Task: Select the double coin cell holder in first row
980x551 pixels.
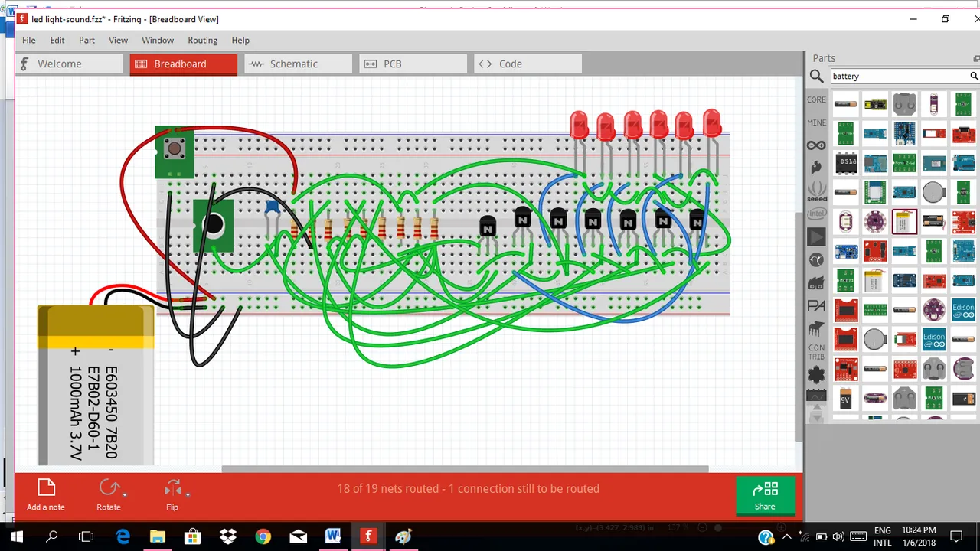Action: (x=904, y=103)
